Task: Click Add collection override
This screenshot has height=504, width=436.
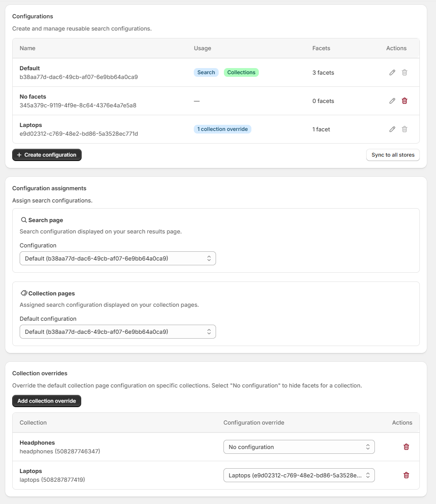Action: click(46, 401)
